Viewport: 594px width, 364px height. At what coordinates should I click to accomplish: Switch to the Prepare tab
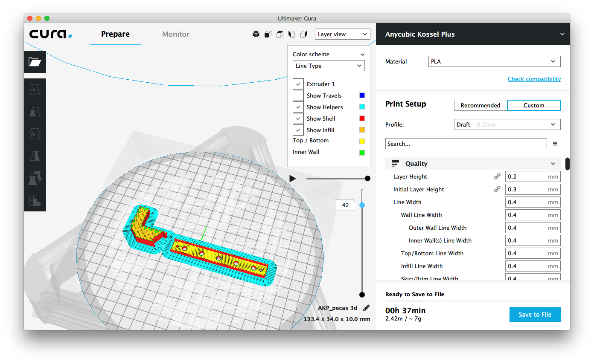(x=115, y=34)
